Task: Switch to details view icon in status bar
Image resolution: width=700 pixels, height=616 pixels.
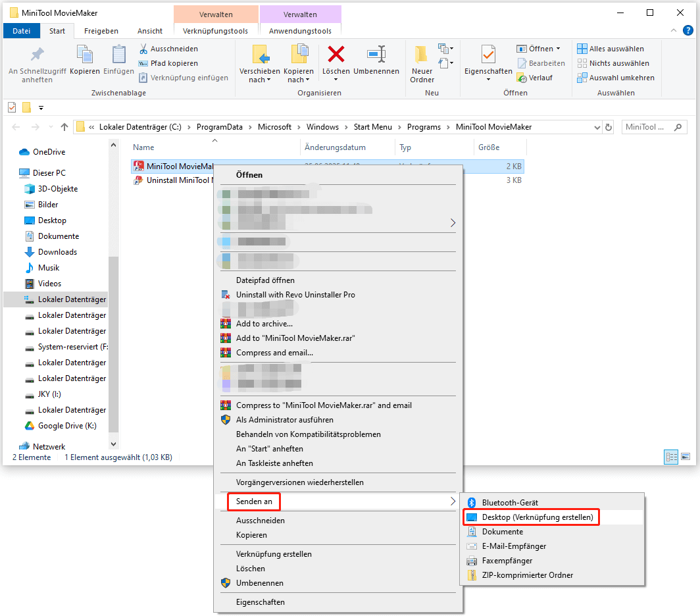Action: point(671,457)
